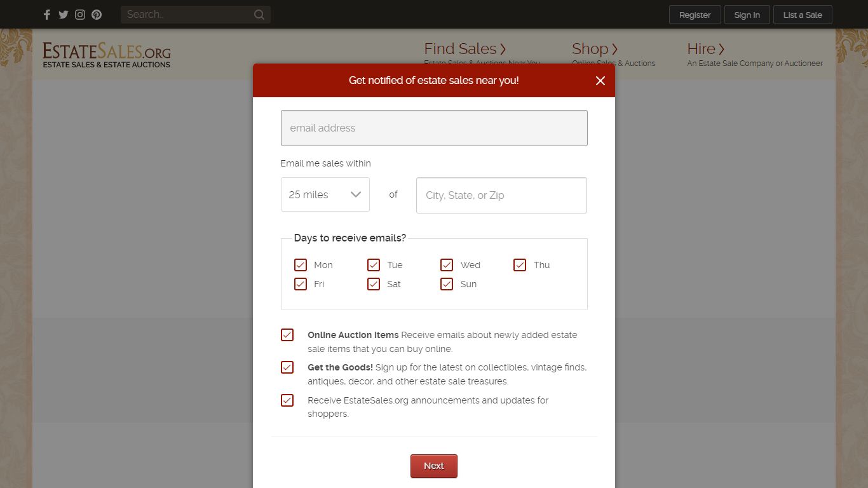The height and width of the screenshot is (488, 868).
Task: Uncheck the Tue checkbox
Action: 374,265
